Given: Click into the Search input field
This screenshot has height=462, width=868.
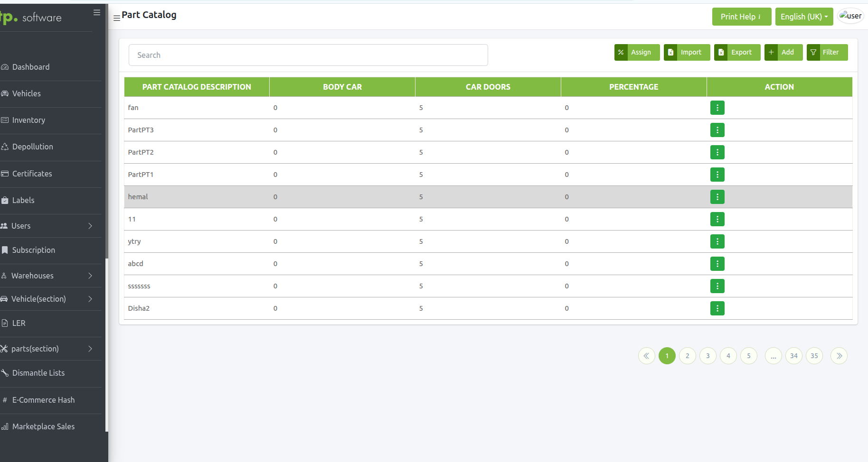Looking at the screenshot, I should [x=308, y=55].
